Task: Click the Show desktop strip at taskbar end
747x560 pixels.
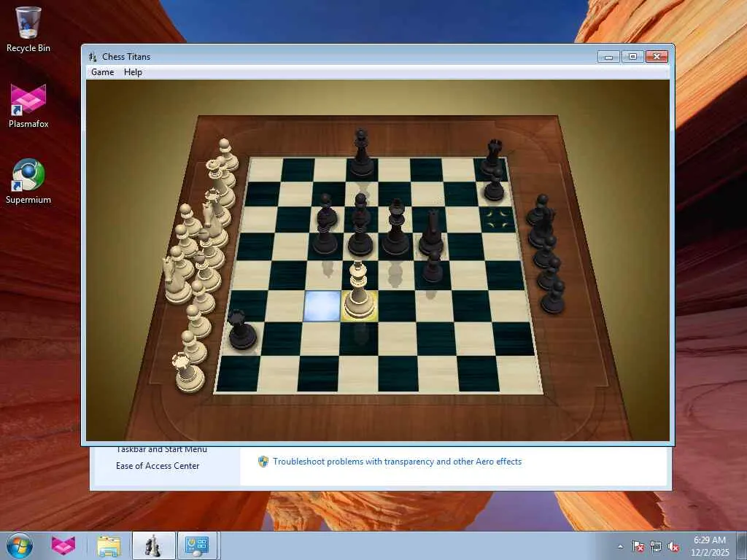Action: click(x=742, y=545)
